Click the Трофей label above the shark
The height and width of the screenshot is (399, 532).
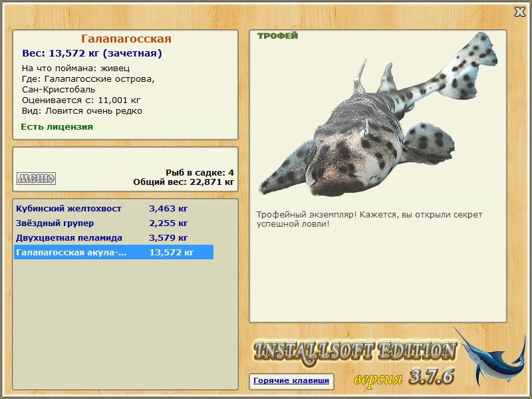[x=277, y=36]
